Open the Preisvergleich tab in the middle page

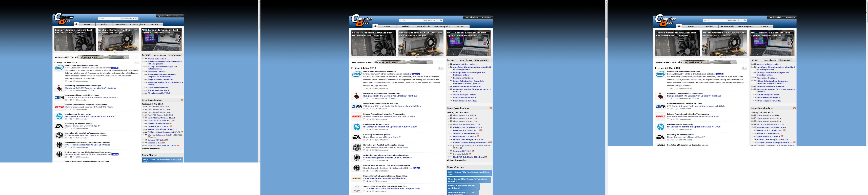(x=442, y=27)
